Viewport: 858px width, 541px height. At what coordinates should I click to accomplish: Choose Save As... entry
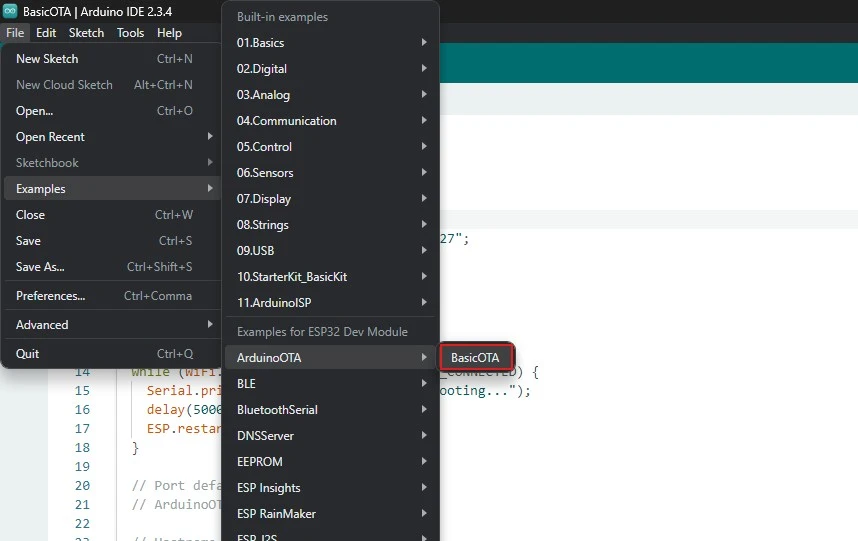pyautogui.click(x=112, y=266)
